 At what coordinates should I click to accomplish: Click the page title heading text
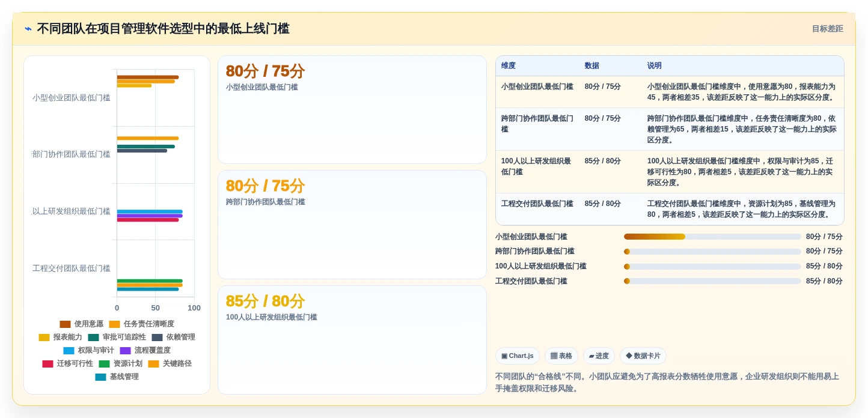163,29
